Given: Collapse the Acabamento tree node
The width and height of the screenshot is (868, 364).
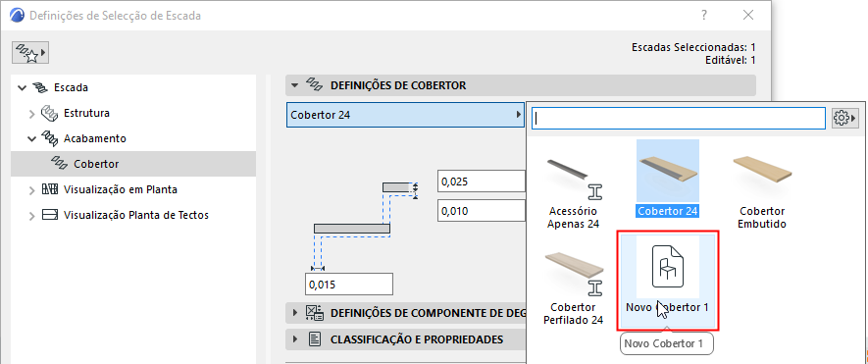Looking at the screenshot, I should tap(32, 138).
